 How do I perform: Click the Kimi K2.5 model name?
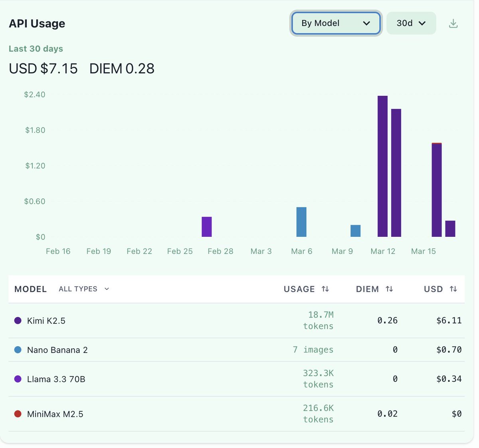[46, 321]
